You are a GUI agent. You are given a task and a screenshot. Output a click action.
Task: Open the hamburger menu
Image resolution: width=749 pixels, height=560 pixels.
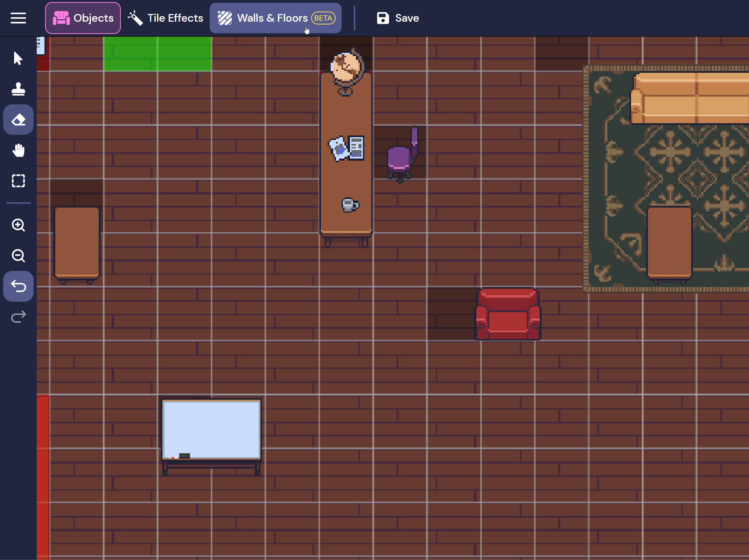(18, 18)
